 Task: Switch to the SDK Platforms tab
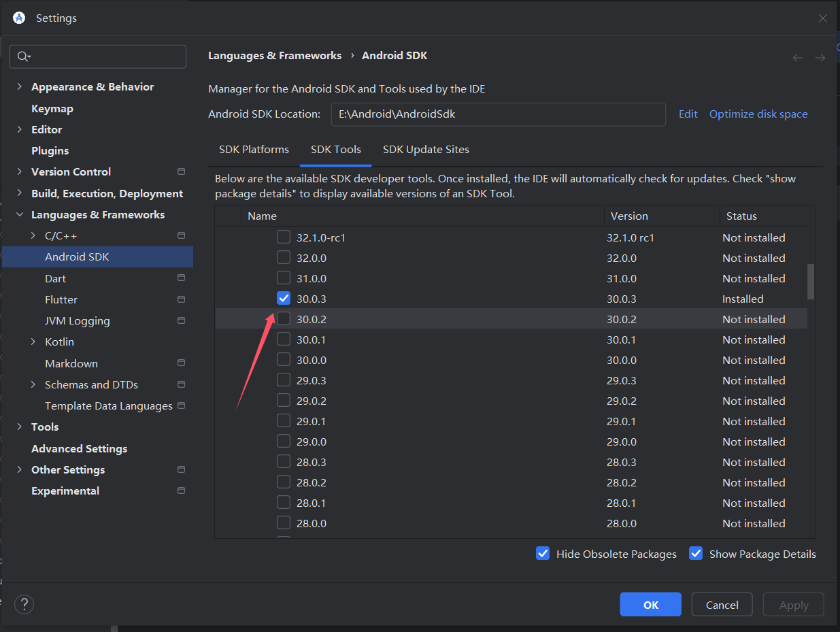pos(254,150)
